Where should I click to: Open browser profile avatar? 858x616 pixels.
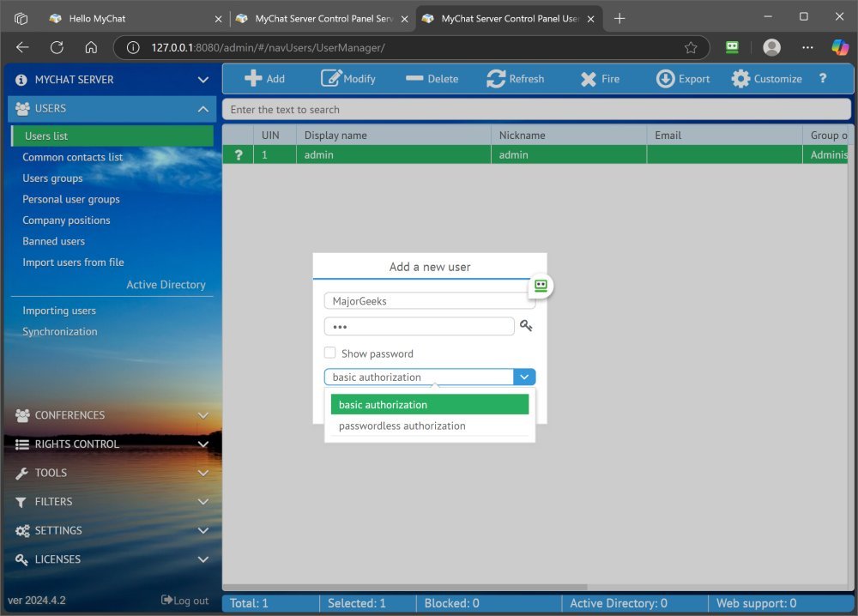pos(771,47)
